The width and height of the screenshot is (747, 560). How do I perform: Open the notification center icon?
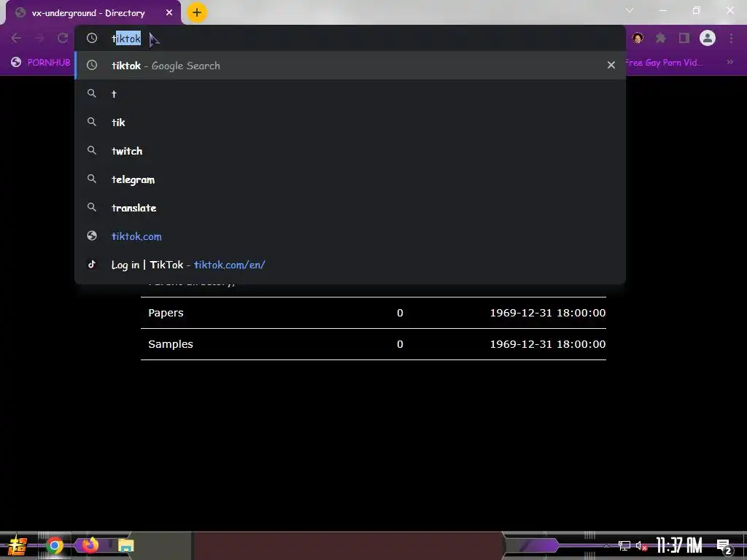click(x=724, y=547)
